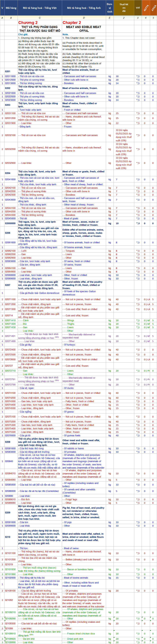Click the 'Mã hàng' column header
Image resolution: width=157 pixels, height=644 pixels.
click(x=11, y=8)
